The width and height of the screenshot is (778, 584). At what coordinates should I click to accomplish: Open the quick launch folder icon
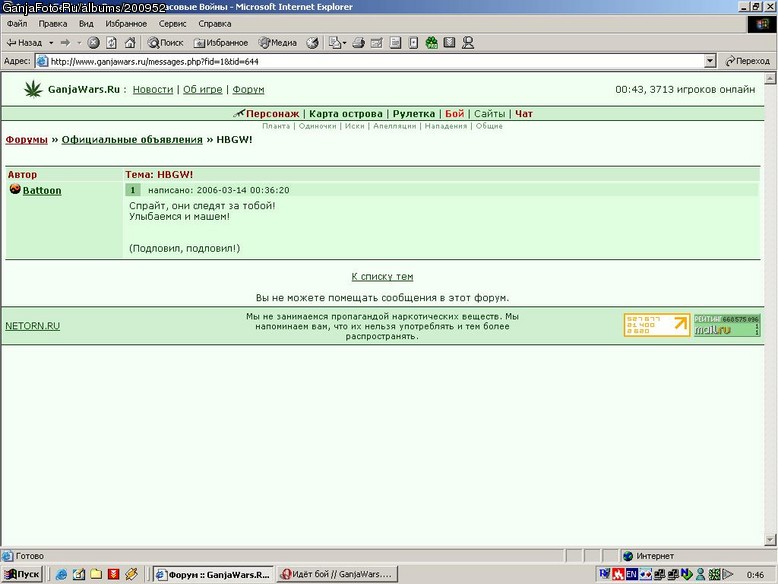tap(96, 574)
